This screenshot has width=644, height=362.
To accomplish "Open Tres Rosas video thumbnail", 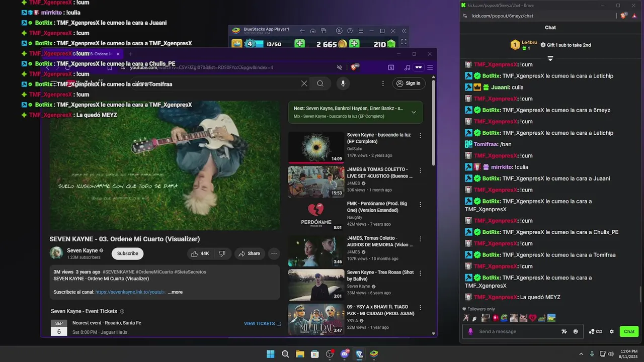I will 316,285.
